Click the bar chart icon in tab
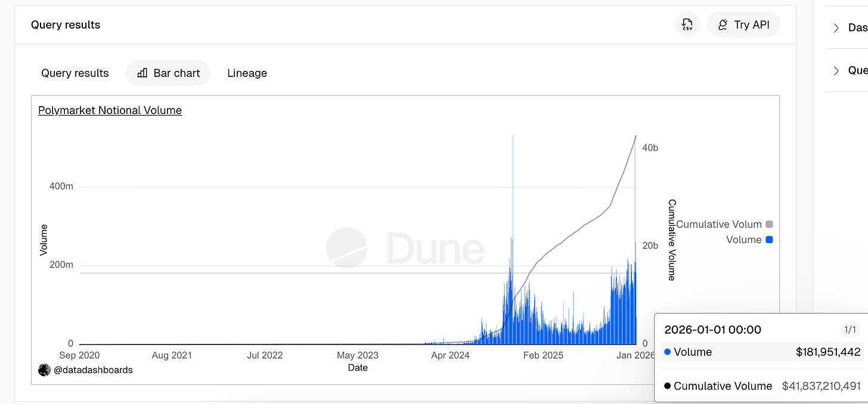The width and height of the screenshot is (868, 404). coord(142,73)
